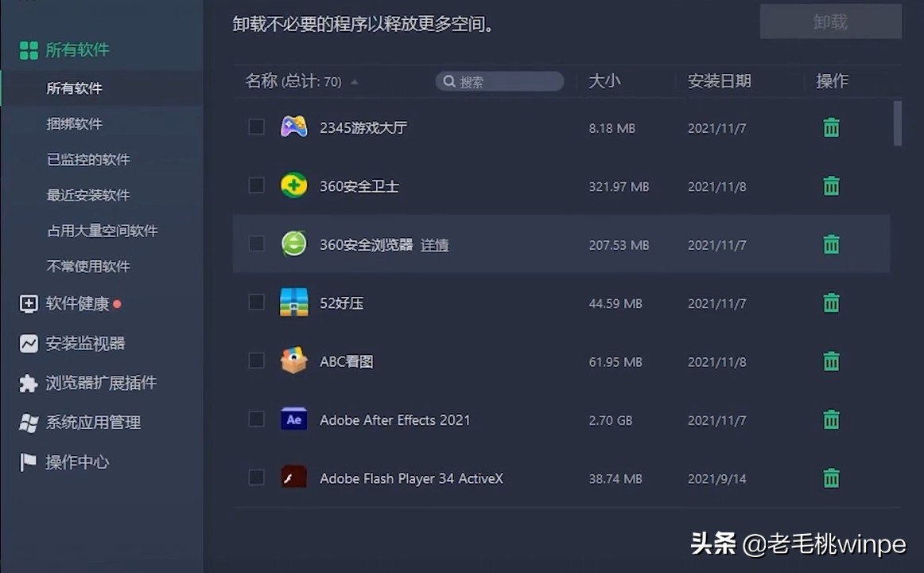Tick the checkbox for Adobe Flash Player 34 ActiveX

pos(256,477)
